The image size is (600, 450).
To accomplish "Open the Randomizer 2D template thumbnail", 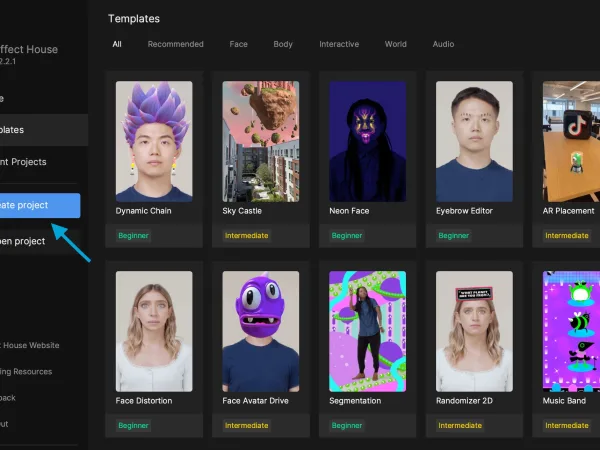I will [474, 331].
